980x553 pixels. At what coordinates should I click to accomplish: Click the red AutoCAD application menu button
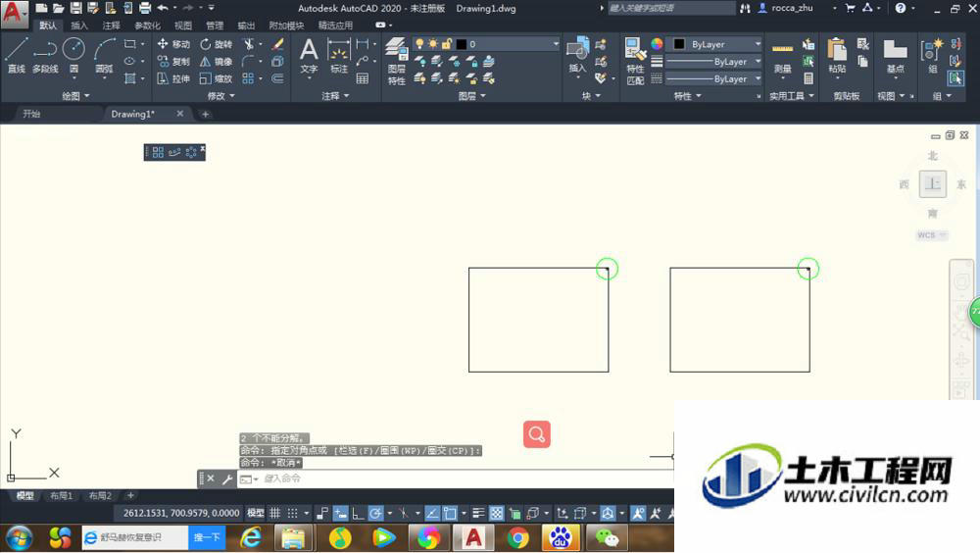[x=13, y=13]
